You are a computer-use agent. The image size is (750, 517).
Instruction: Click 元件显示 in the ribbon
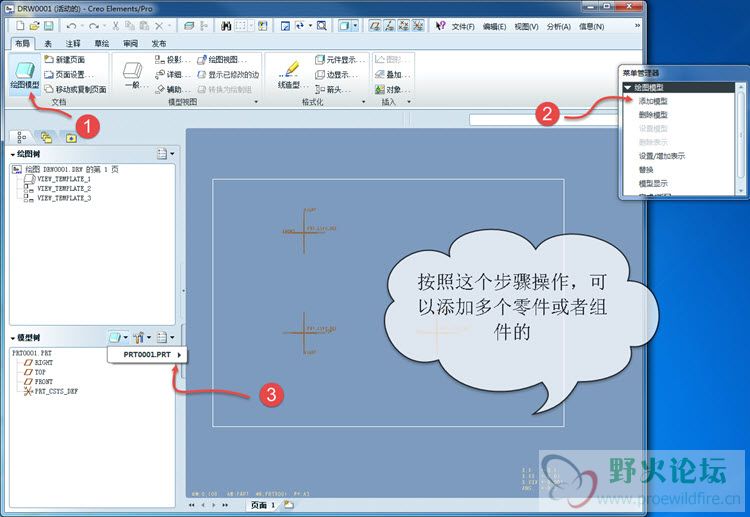[x=340, y=60]
